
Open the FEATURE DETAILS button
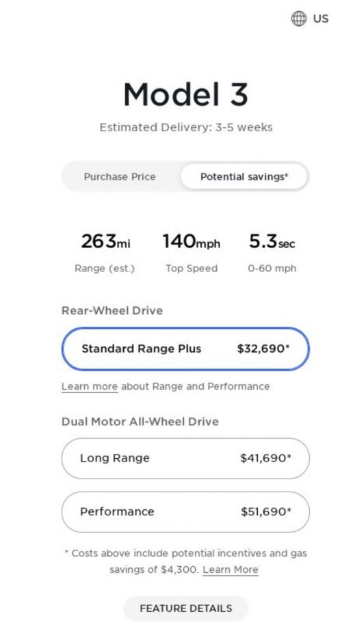[x=186, y=608]
